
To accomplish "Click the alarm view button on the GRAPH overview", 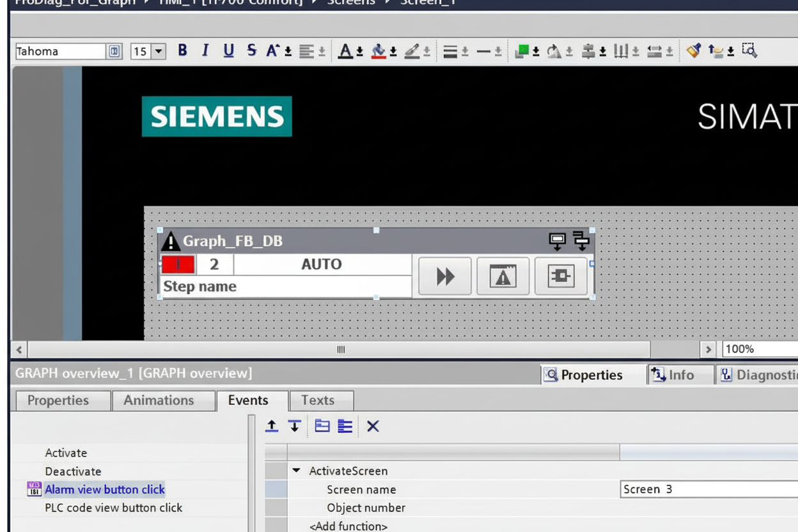I will [x=503, y=276].
